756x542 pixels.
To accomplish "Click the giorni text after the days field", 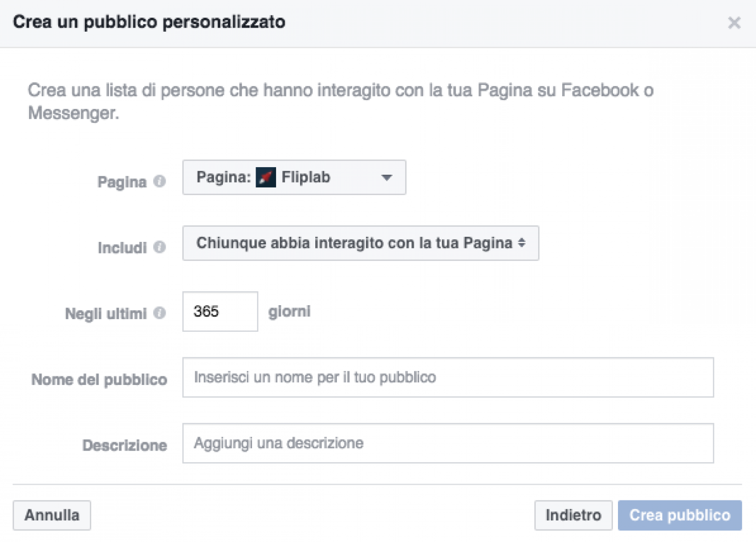I will (289, 312).
